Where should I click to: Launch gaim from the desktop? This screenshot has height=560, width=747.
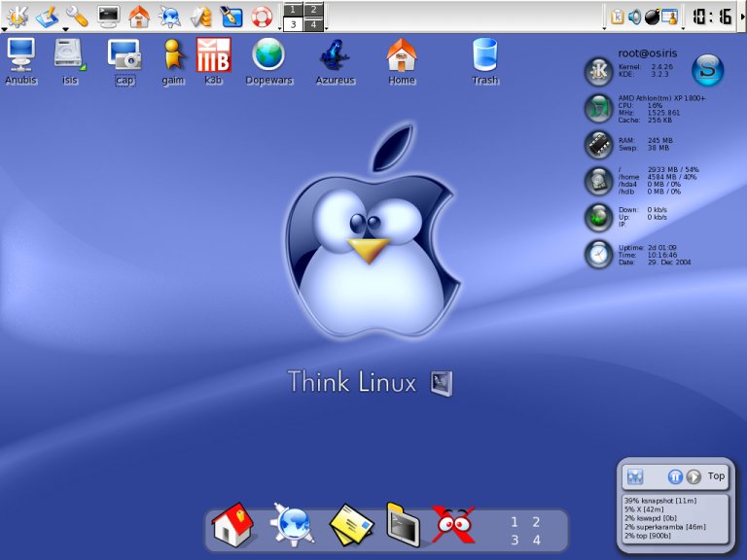tap(173, 61)
